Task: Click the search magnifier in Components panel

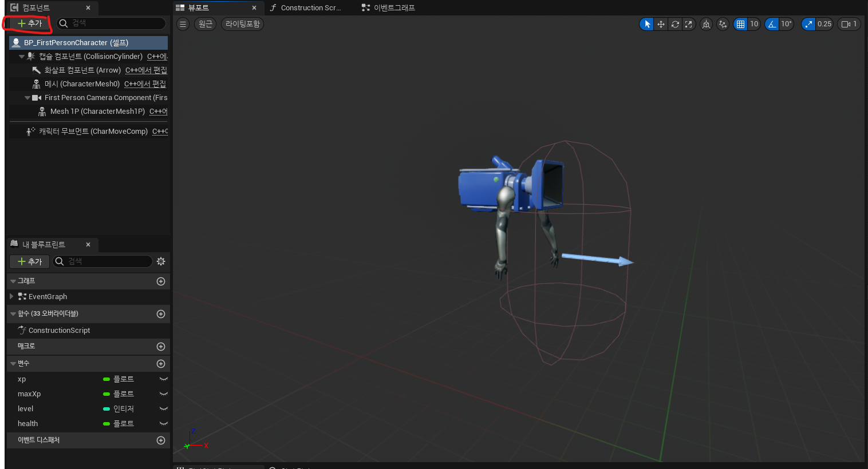Action: coord(64,23)
